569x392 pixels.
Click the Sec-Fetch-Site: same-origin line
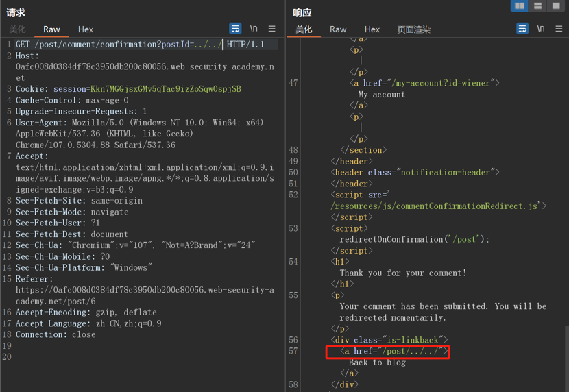point(79,201)
